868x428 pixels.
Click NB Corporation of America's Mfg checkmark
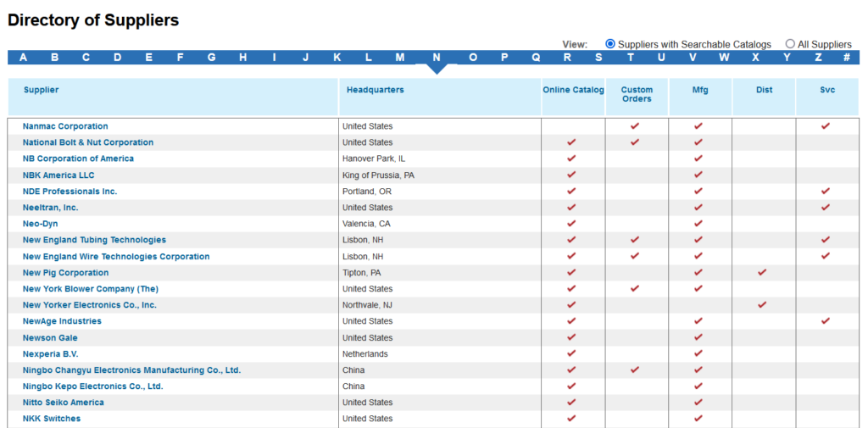(698, 158)
